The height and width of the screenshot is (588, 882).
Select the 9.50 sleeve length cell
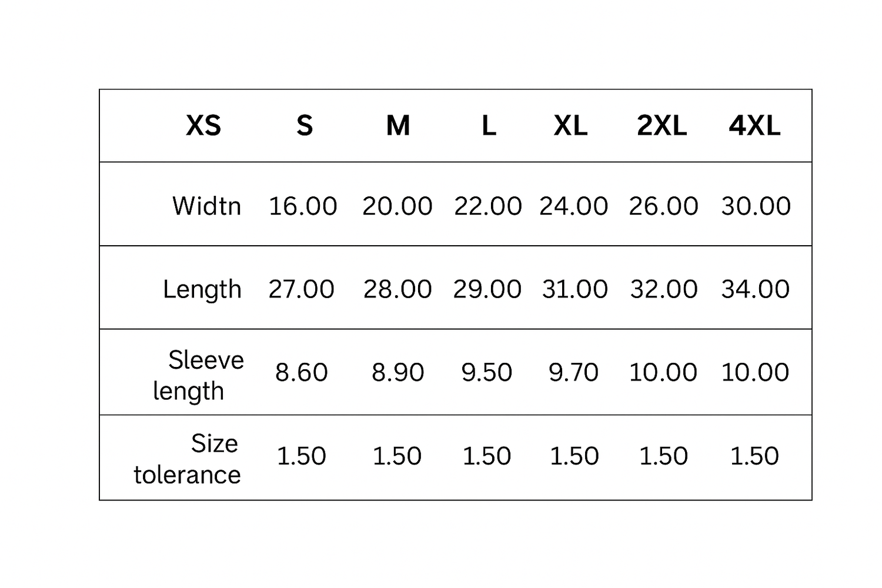click(487, 372)
